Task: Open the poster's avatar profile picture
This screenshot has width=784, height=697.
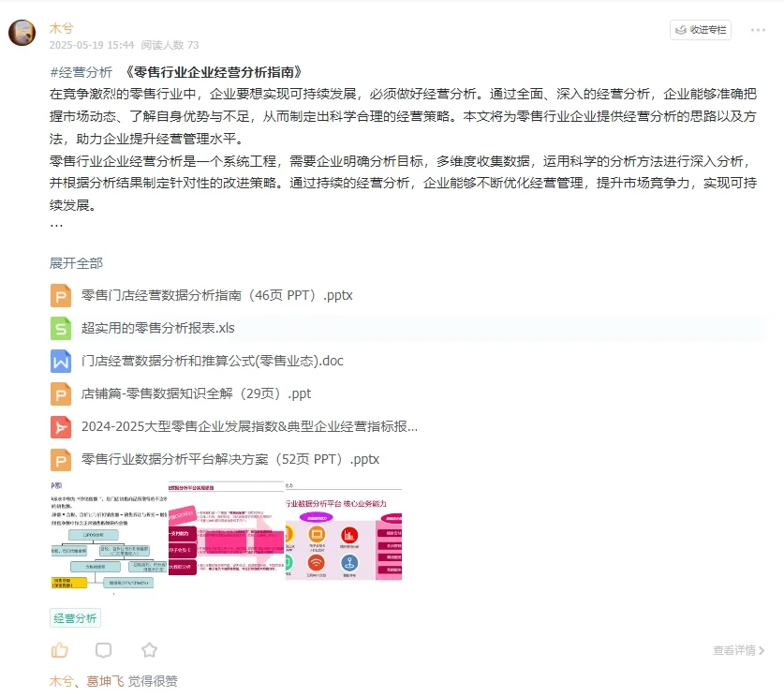Action: [22, 33]
